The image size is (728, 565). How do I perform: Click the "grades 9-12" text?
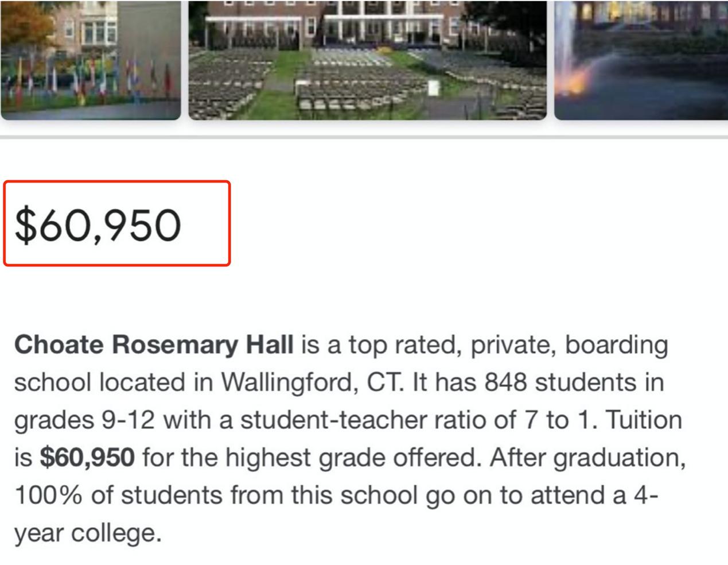point(84,420)
